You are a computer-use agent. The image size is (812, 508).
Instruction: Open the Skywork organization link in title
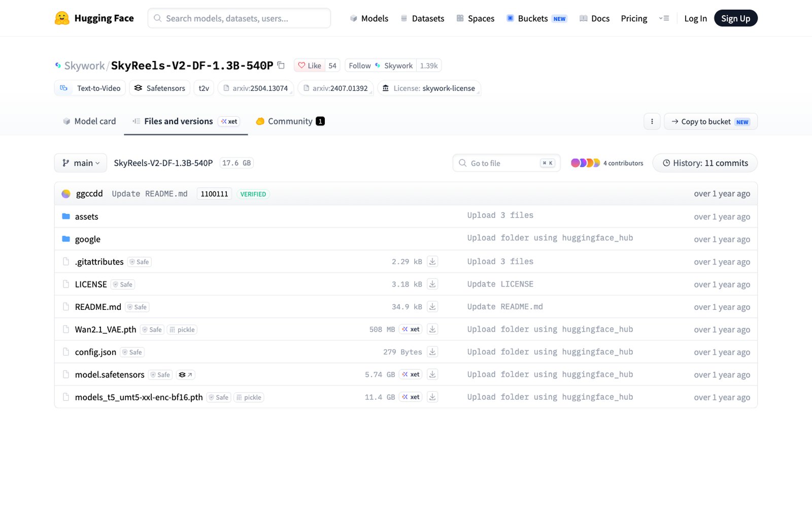pyautogui.click(x=84, y=66)
